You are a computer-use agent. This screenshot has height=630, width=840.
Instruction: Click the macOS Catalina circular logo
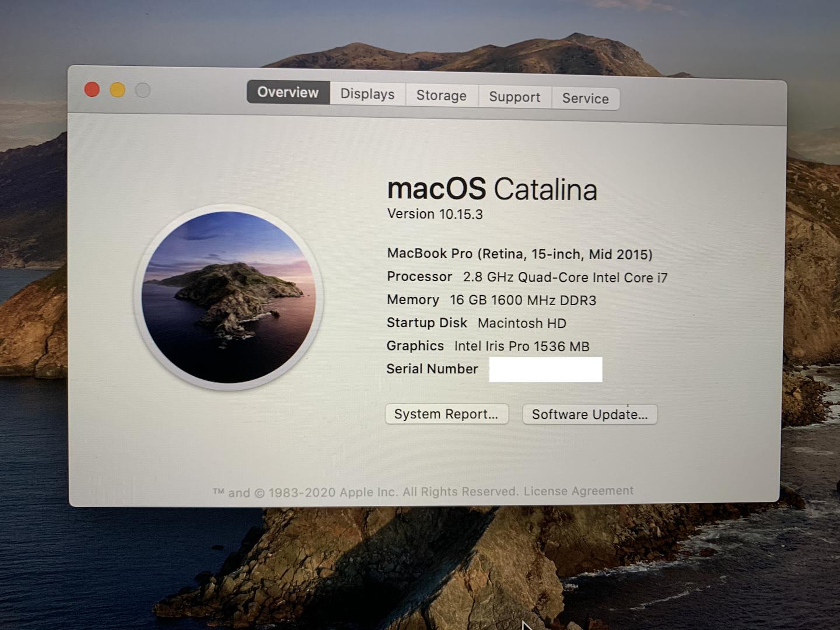coord(229,297)
